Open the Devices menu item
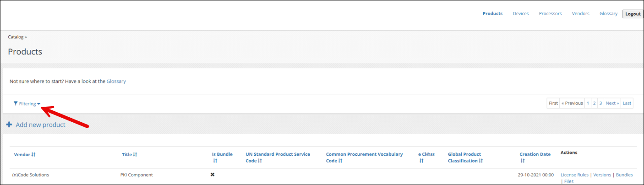The image size is (644, 185). pyautogui.click(x=521, y=14)
